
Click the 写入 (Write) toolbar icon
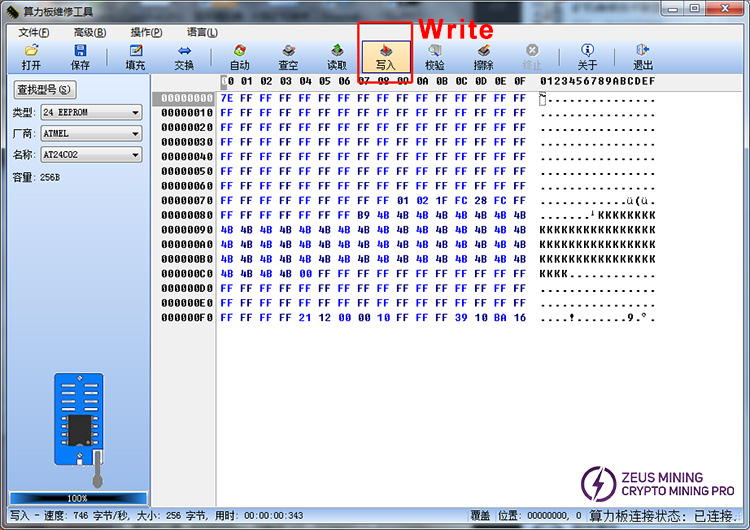[386, 56]
